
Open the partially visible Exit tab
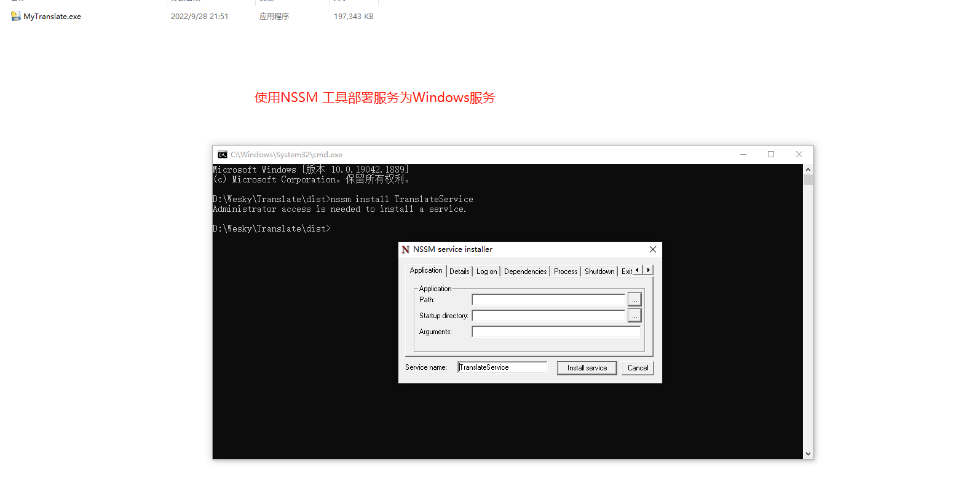point(626,271)
